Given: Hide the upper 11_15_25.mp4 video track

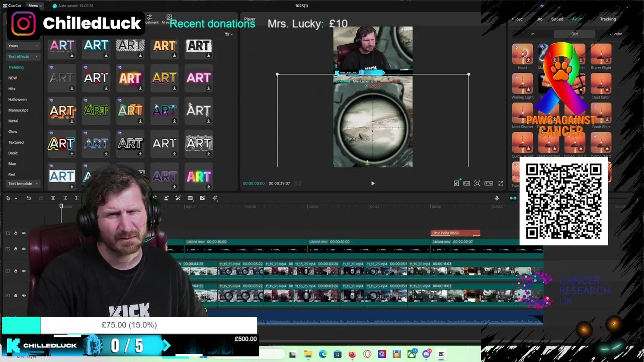Looking at the screenshot, I should (24, 271).
